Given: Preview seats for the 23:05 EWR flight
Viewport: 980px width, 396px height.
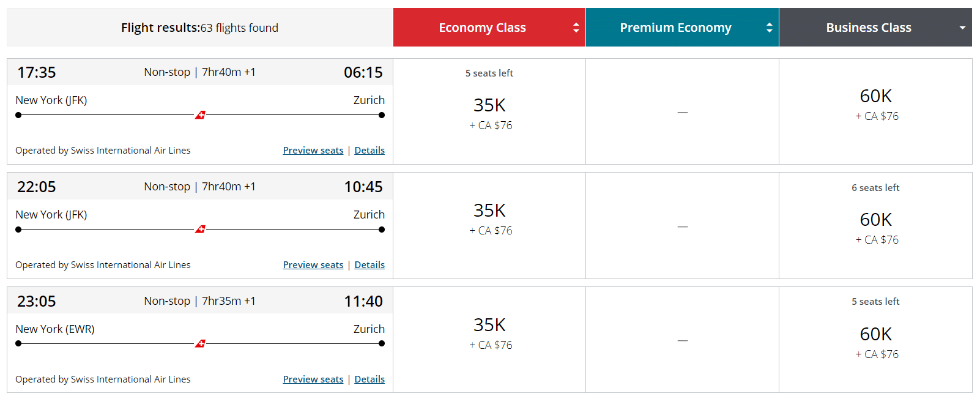Looking at the screenshot, I should click(313, 379).
